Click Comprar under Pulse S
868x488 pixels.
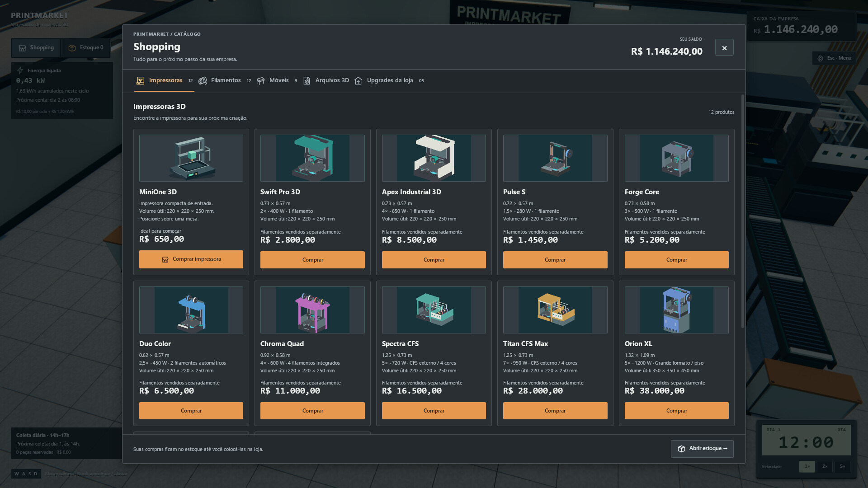pyautogui.click(x=555, y=260)
